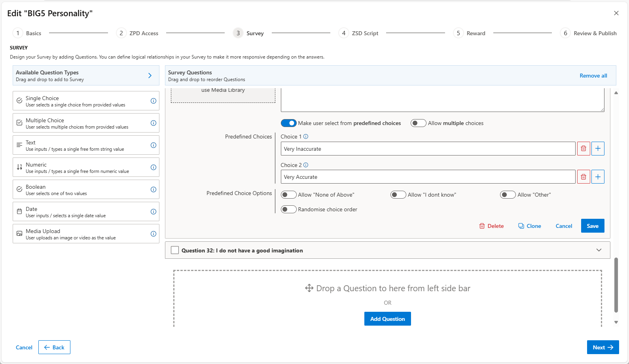Show info for Date type
Screen dimensions: 629x364
[153, 212]
